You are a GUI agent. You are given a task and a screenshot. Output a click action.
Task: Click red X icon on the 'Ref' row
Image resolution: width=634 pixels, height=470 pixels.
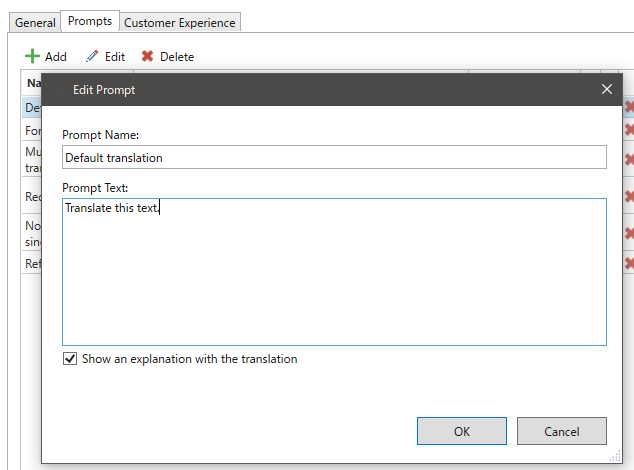pos(630,264)
